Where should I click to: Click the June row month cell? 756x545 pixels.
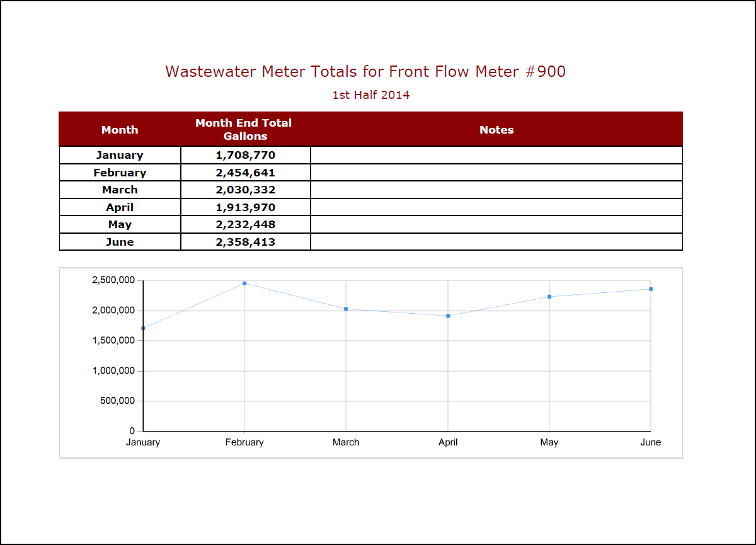[x=120, y=242]
